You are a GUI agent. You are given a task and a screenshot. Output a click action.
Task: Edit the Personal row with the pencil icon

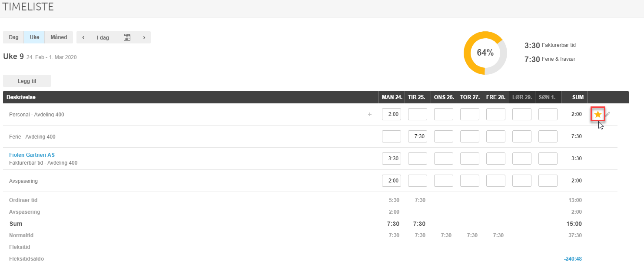607,114
